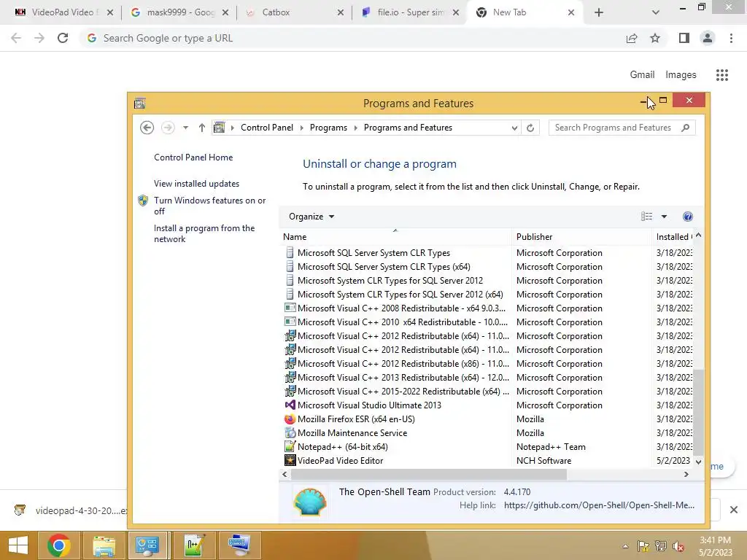Sort by the Publisher column header
Screen dimensions: 747x560
click(581, 237)
